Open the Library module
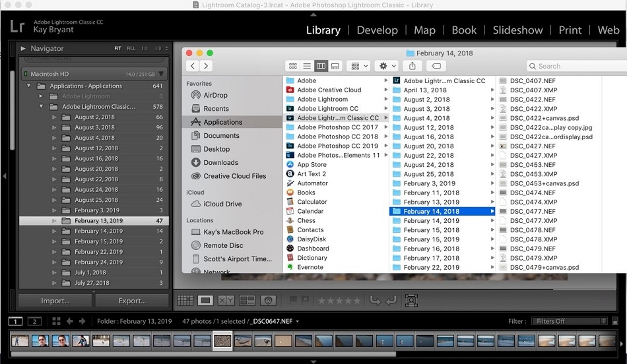This screenshot has width=627, height=364. point(323,30)
